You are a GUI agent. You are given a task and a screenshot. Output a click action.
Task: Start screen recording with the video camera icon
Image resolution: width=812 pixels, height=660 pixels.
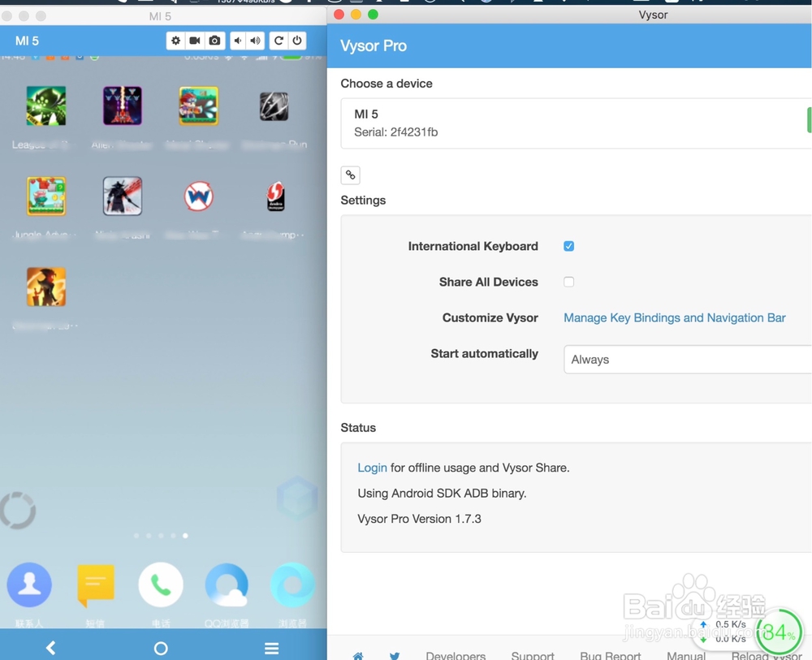pos(195,41)
